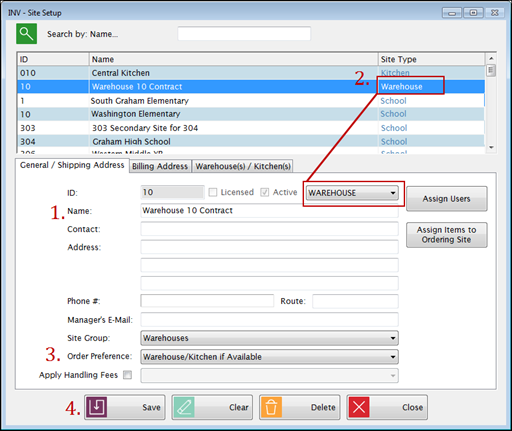Select the 303 Secondary Site for 304 row

coord(251,128)
